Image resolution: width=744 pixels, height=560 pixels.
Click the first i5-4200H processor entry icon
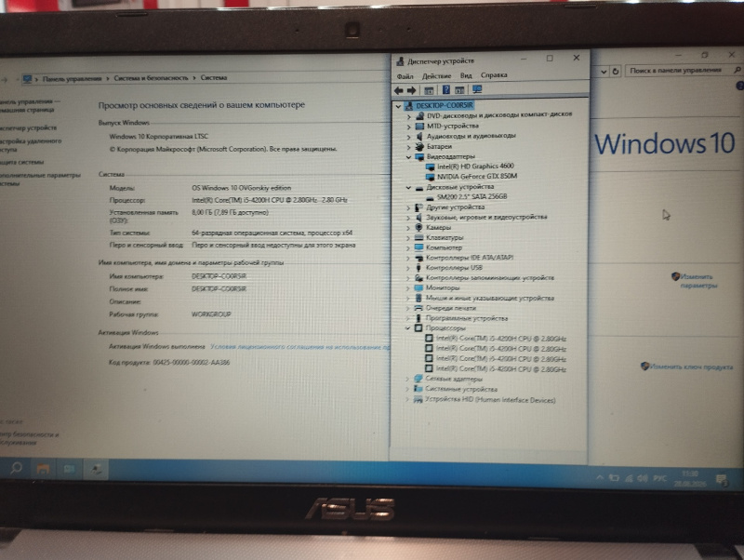point(429,339)
